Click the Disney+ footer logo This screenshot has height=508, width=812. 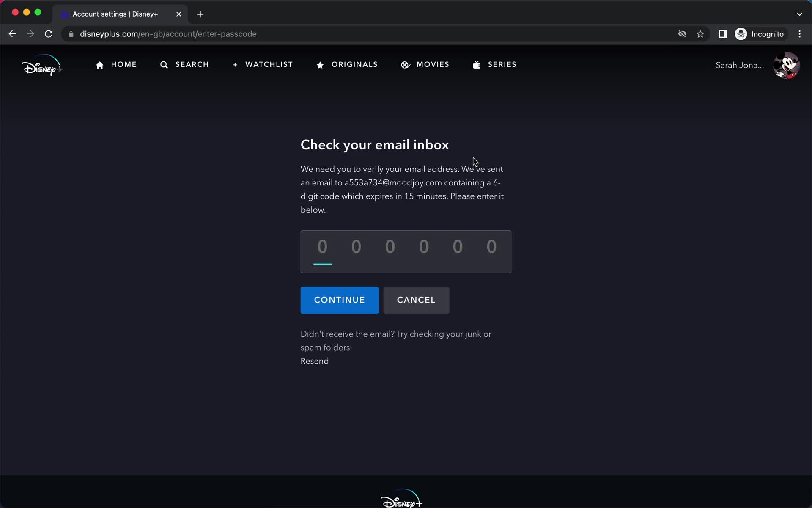click(x=402, y=499)
